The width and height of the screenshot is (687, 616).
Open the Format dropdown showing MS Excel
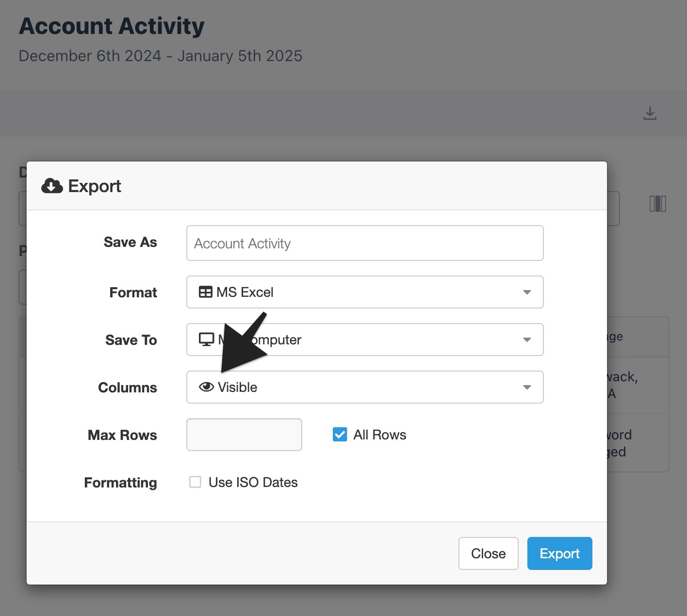point(365,292)
